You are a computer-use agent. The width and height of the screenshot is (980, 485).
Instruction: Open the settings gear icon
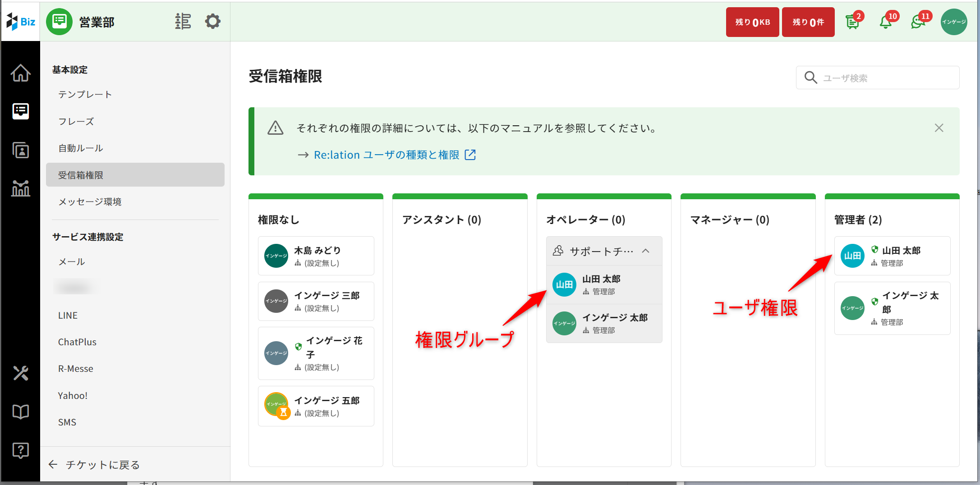coord(212,22)
